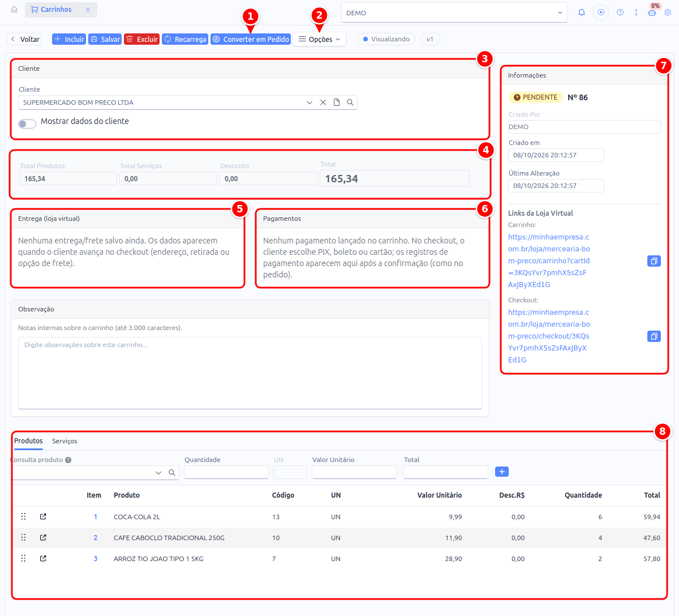Viewport: 679px width, 616px height.
Task: Click item number 2 link
Action: click(x=96, y=538)
